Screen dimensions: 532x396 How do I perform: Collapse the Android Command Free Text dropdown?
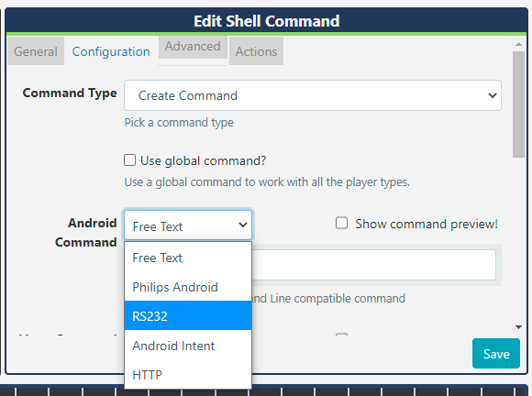(x=188, y=225)
